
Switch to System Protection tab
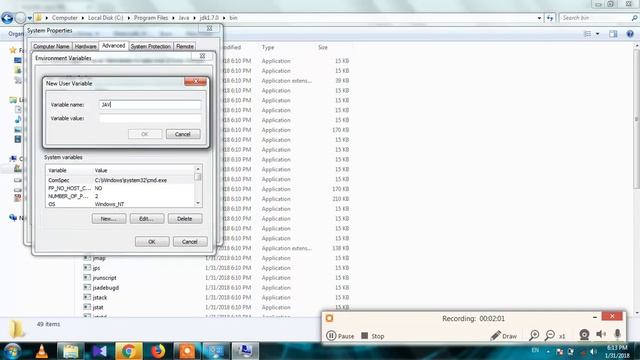click(x=151, y=47)
